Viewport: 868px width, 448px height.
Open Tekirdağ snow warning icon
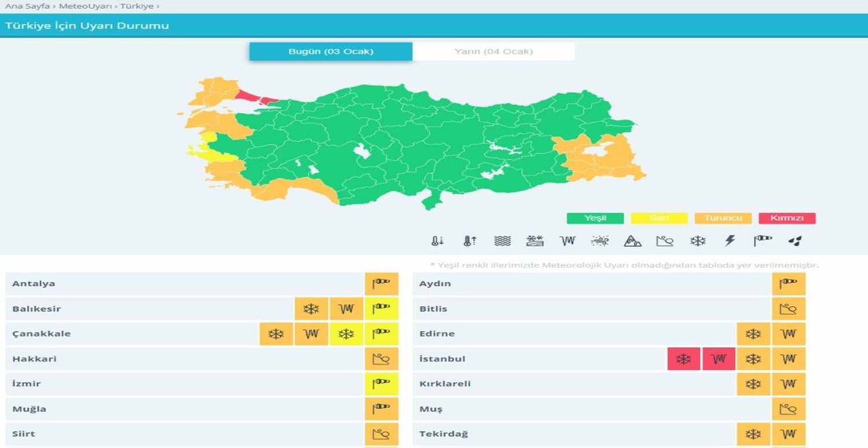point(753,434)
